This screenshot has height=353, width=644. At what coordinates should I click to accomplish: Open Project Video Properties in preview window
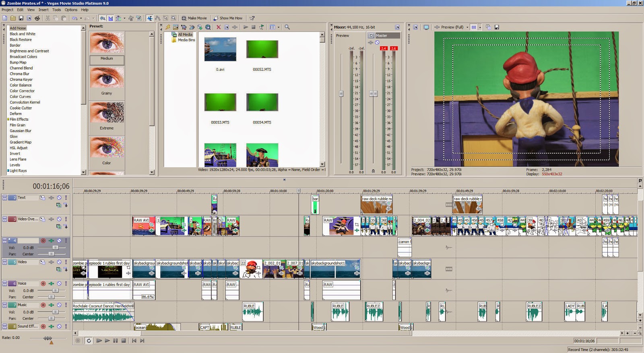(415, 27)
